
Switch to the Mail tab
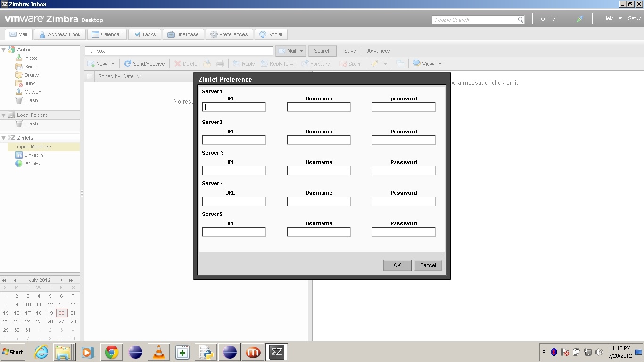18,34
